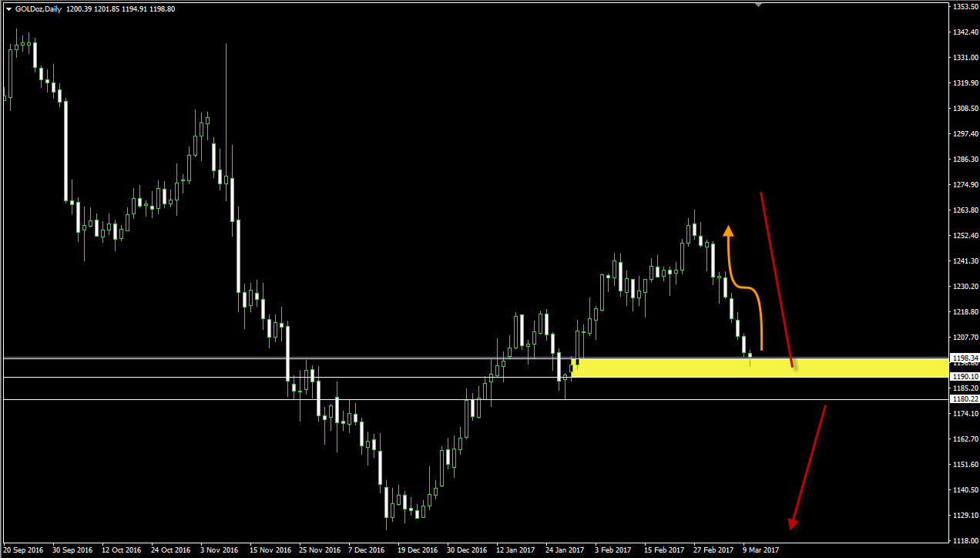Select the horizontal line at 1180.22
Viewport: 980px width, 558px height.
click(x=462, y=399)
